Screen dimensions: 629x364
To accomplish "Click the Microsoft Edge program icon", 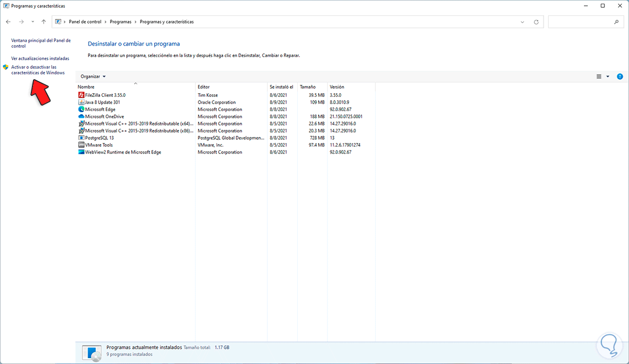I will coord(81,109).
